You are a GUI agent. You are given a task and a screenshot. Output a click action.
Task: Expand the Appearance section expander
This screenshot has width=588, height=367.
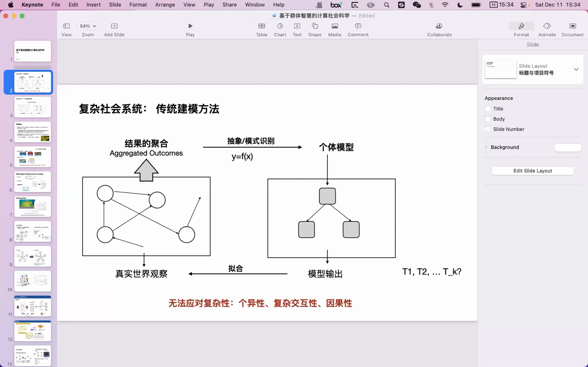click(x=498, y=98)
